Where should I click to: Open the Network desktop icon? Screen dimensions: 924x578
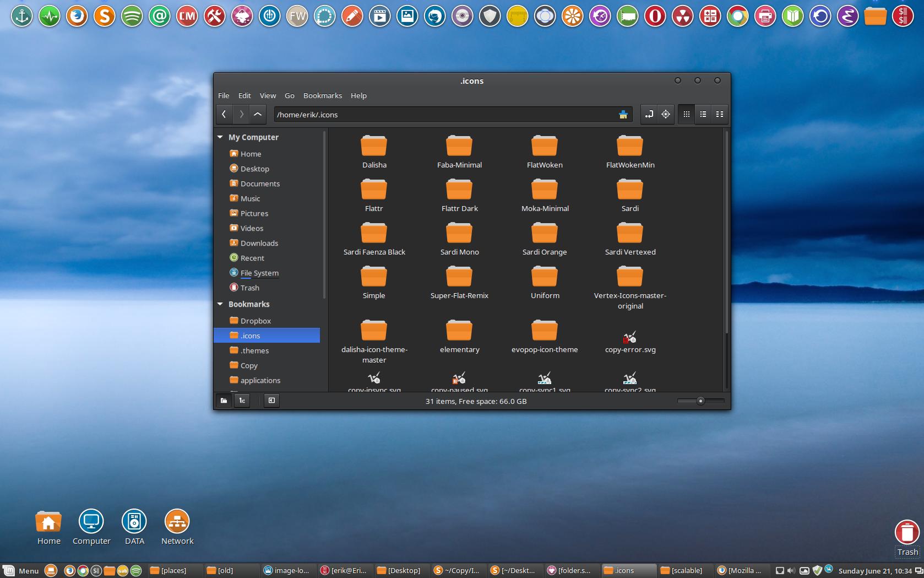tap(177, 522)
